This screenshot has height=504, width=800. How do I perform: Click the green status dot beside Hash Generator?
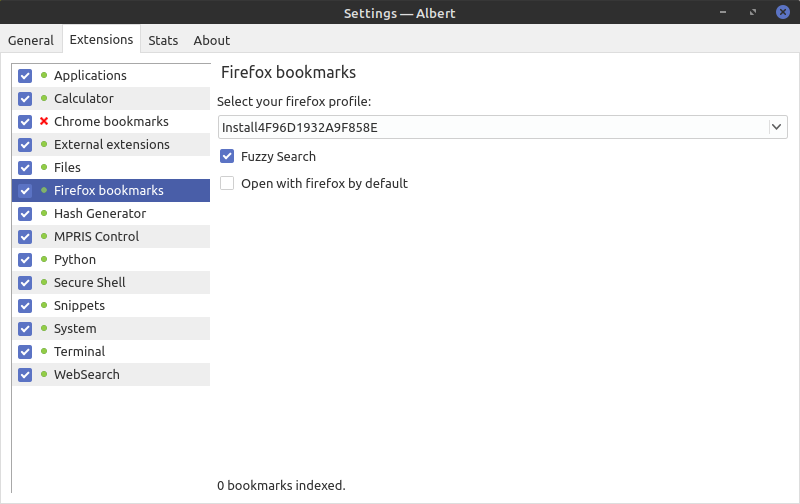tap(44, 213)
